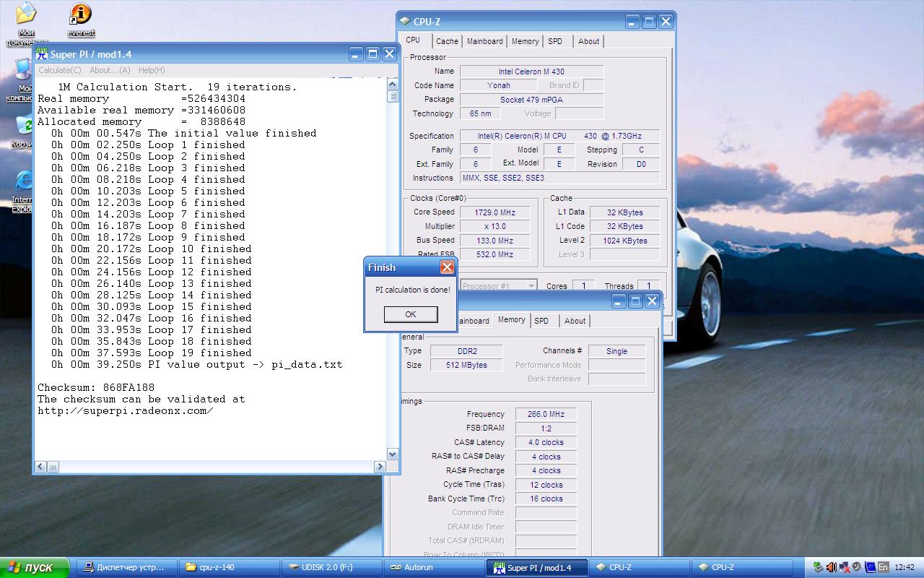This screenshot has width=924, height=578.
Task: Switch the En language indicator
Action: coord(883,567)
